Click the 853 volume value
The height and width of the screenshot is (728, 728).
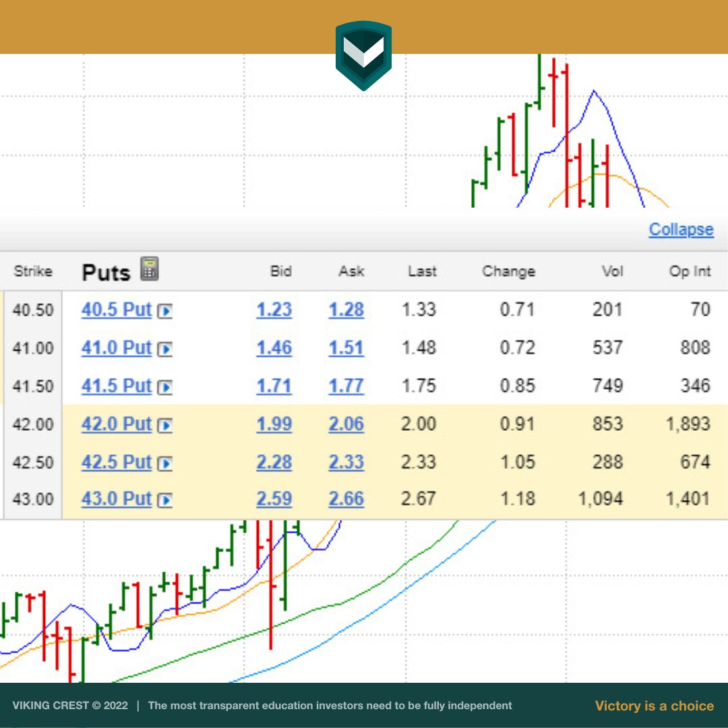pyautogui.click(x=607, y=424)
